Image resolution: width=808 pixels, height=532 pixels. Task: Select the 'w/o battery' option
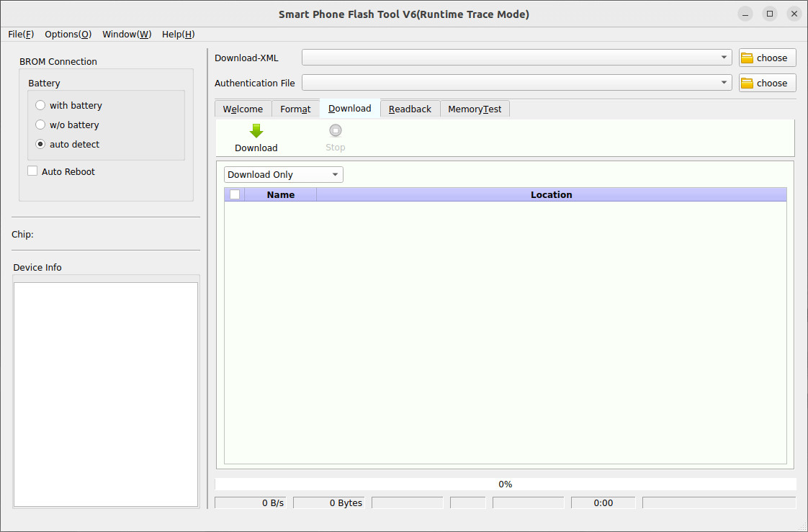coord(40,125)
